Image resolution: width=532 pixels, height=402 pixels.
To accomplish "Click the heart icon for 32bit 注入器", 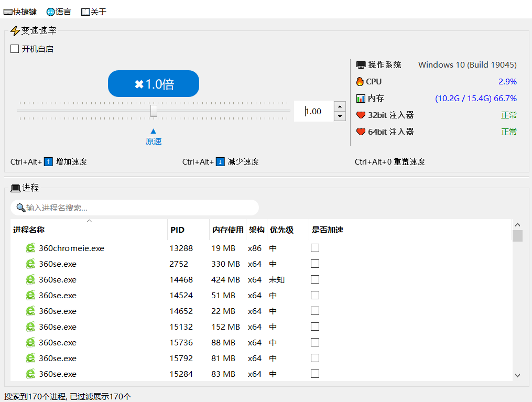I will coord(361,115).
